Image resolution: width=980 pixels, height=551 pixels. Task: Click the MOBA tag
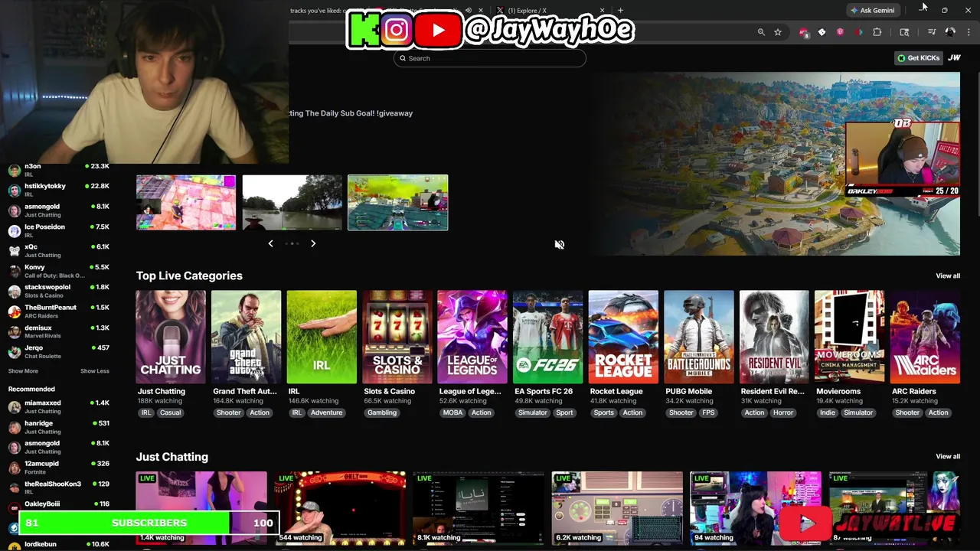pos(452,412)
